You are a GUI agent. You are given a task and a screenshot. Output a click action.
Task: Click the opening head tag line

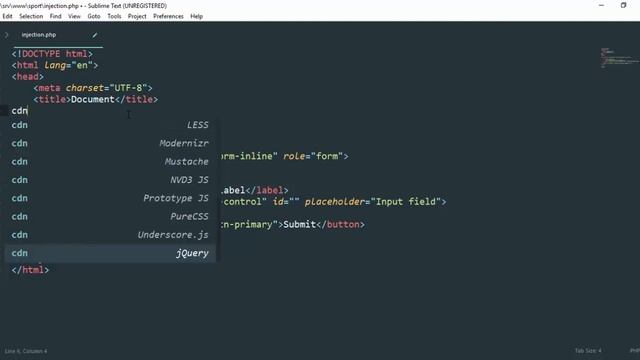click(x=27, y=77)
